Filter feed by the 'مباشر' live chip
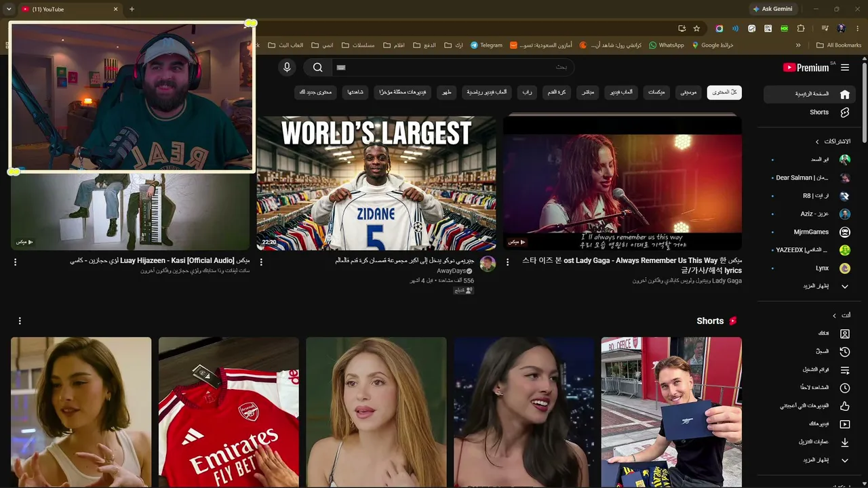Screen dimensions: 868x488 [x=589, y=92]
